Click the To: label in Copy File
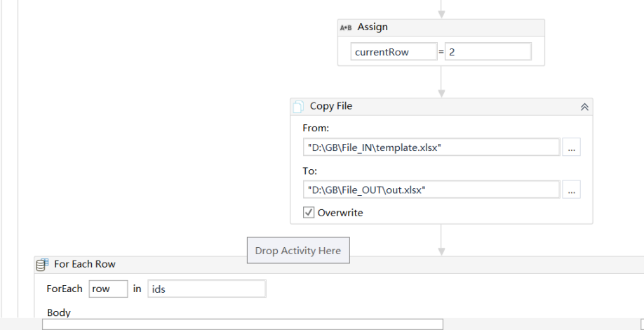 309,171
